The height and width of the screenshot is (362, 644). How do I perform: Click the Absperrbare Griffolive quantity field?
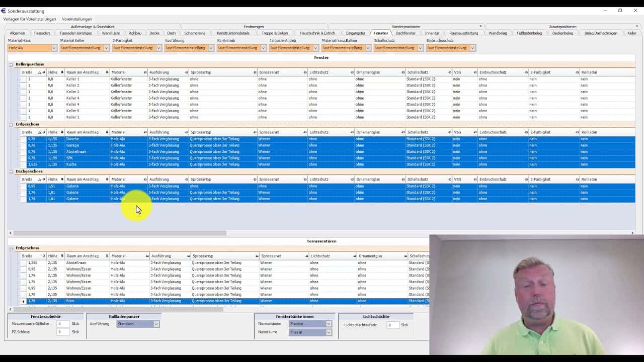coord(62,324)
